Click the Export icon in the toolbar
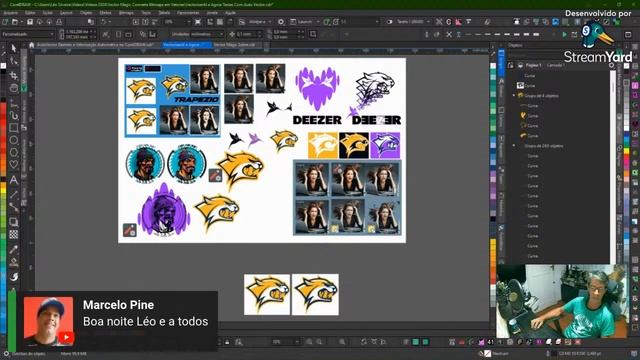640x360 pixels. [146, 22]
